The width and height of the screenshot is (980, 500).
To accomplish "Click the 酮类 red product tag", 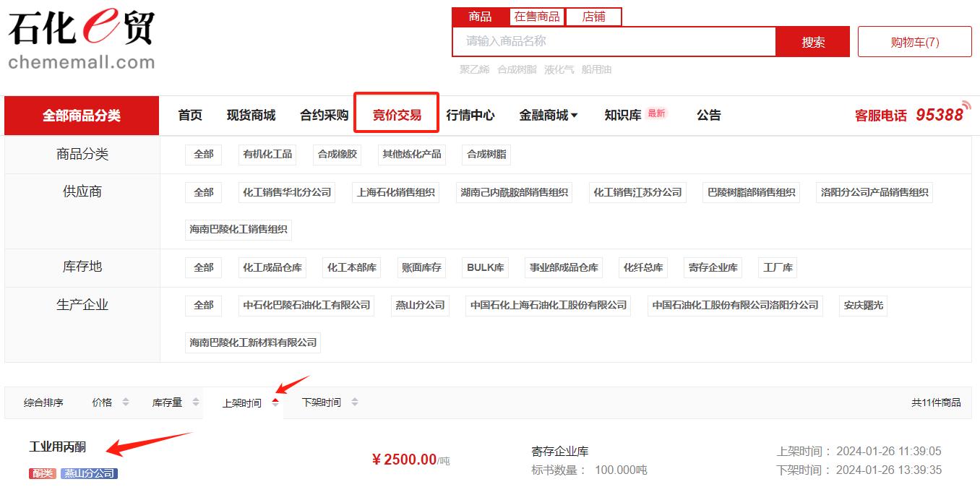I will coord(42,473).
